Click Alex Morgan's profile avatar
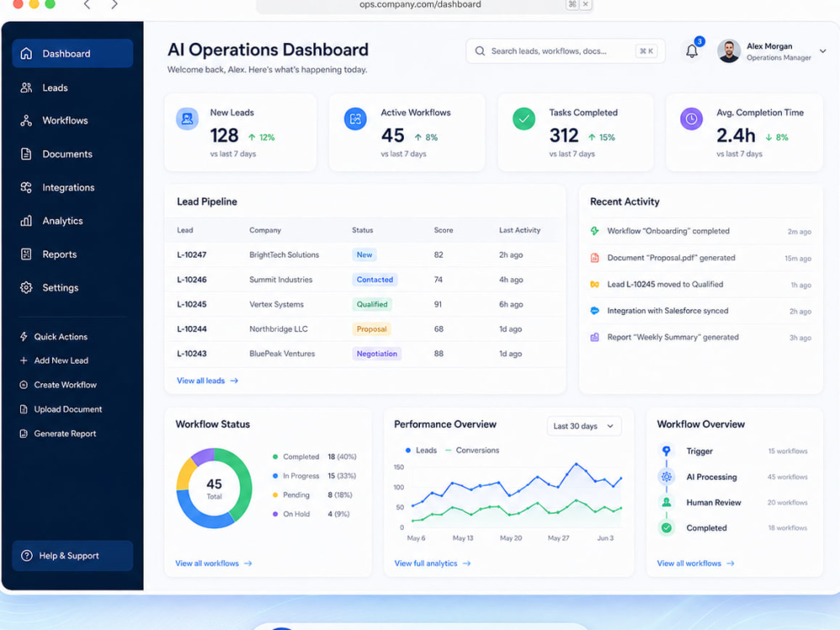Viewport: 840px width, 630px height. coord(728,51)
